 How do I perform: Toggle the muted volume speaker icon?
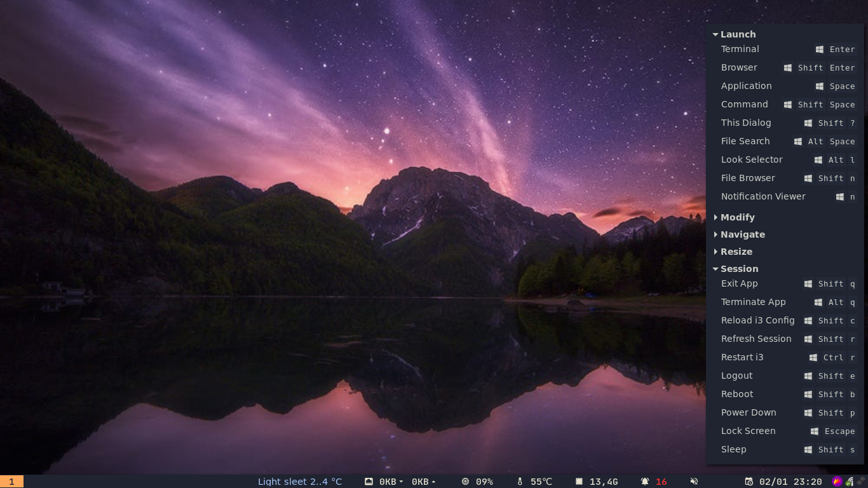[x=694, y=482]
